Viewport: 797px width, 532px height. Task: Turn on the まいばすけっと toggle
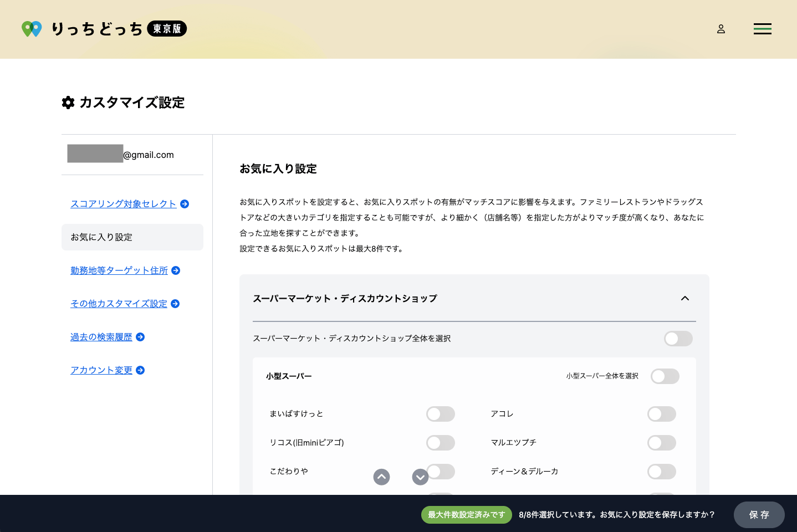440,414
